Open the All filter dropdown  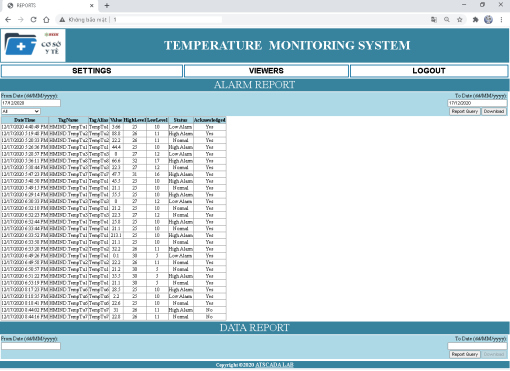(21, 111)
